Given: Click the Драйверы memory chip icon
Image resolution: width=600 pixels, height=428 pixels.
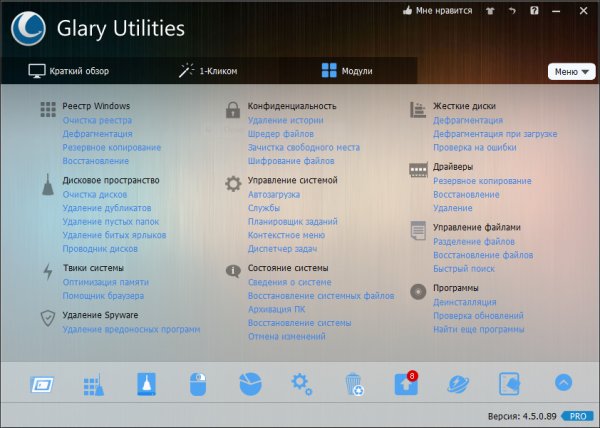Looking at the screenshot, I should click(418, 170).
